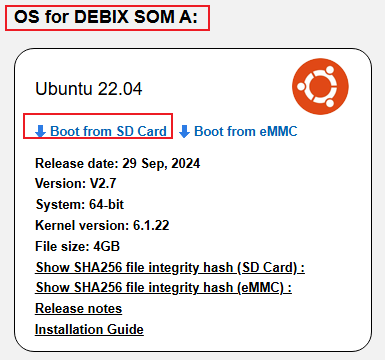385x360 pixels.
Task: Open the Boot from SD Card download link
Action: pos(108,131)
